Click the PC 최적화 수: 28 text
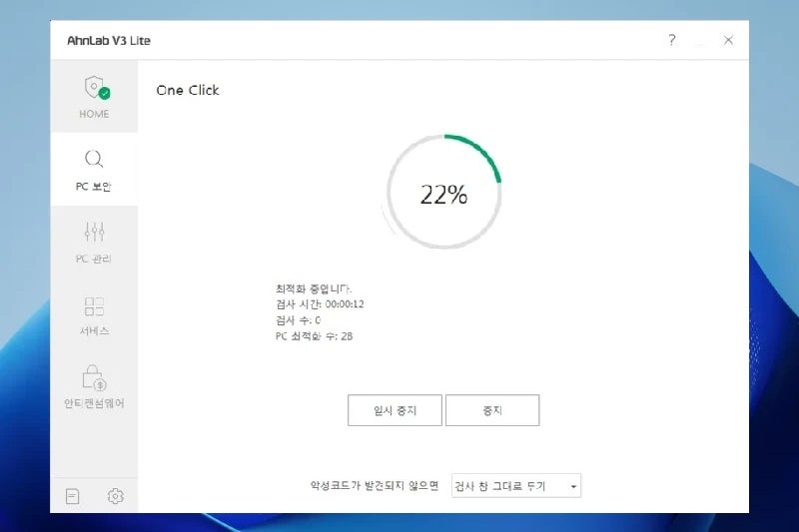Image resolution: width=799 pixels, height=532 pixels. pos(314,336)
